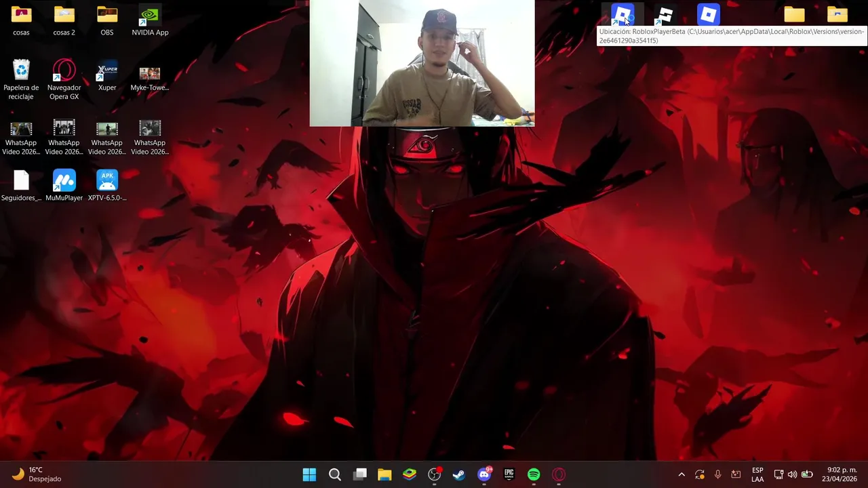This screenshot has height=488, width=868.
Task: Select the plain yellow folder near Roblox icons
Action: click(x=794, y=14)
